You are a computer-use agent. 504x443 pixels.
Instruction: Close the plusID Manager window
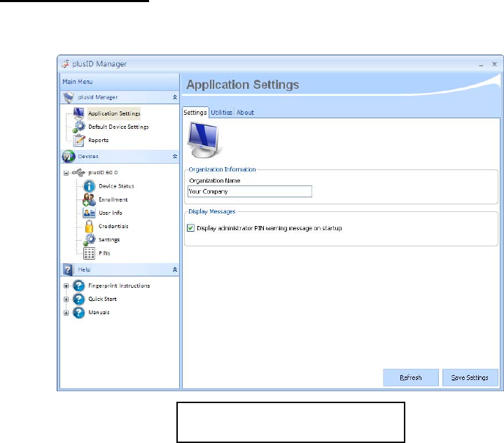pyautogui.click(x=494, y=64)
